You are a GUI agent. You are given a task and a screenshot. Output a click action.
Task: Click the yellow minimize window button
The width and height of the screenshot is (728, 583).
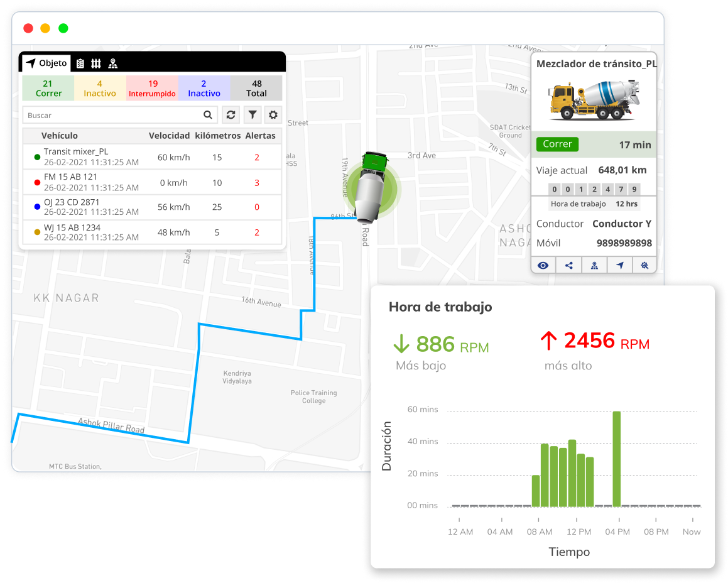45,28
